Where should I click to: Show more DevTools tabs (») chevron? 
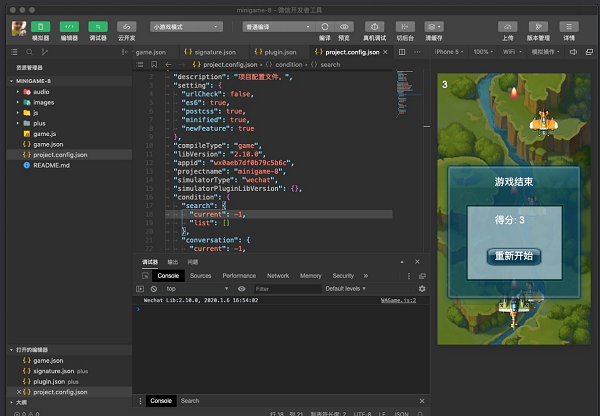pos(366,276)
